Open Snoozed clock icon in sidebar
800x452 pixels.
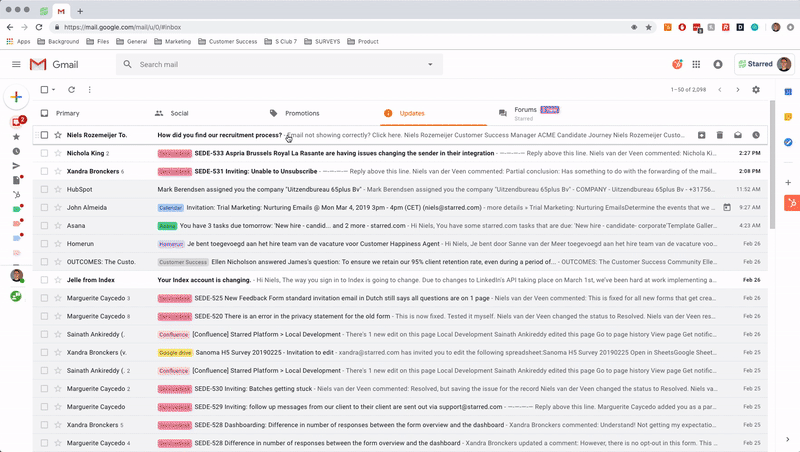[16, 152]
